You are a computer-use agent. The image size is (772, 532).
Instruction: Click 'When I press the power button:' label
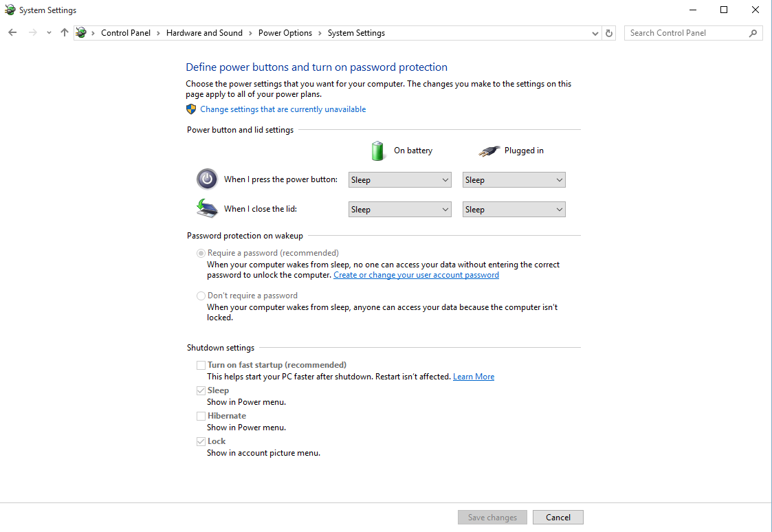280,179
